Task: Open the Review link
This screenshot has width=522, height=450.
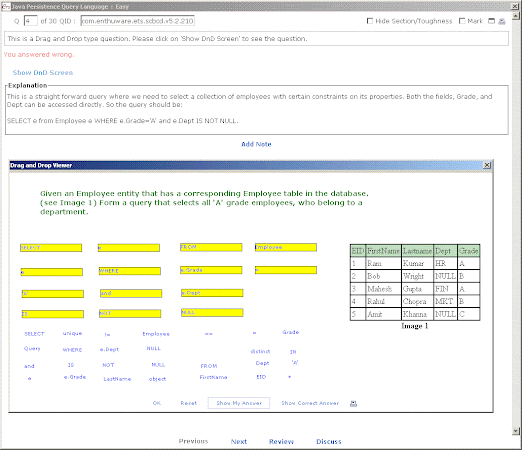Action: [281, 441]
